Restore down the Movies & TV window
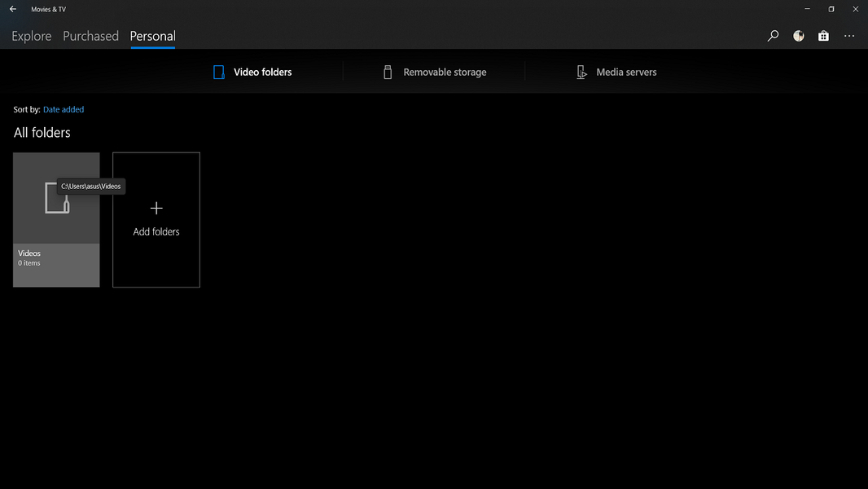Image resolution: width=868 pixels, height=489 pixels. coord(831,9)
